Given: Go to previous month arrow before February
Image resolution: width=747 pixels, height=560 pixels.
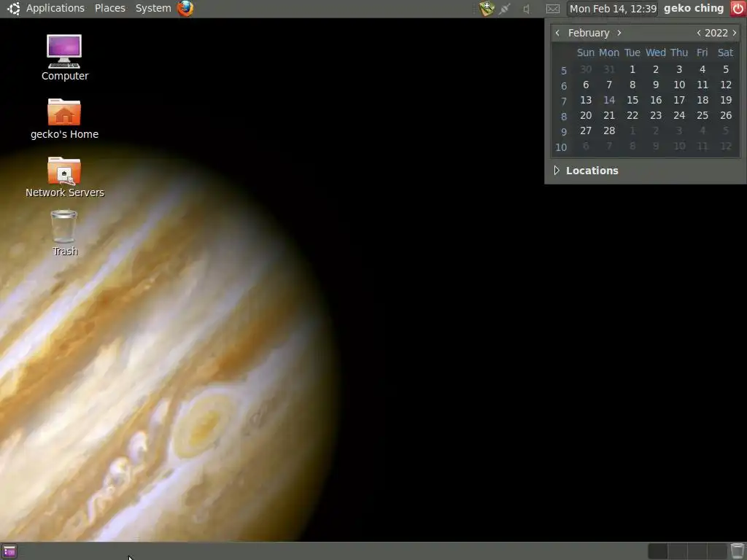Looking at the screenshot, I should click(557, 33).
